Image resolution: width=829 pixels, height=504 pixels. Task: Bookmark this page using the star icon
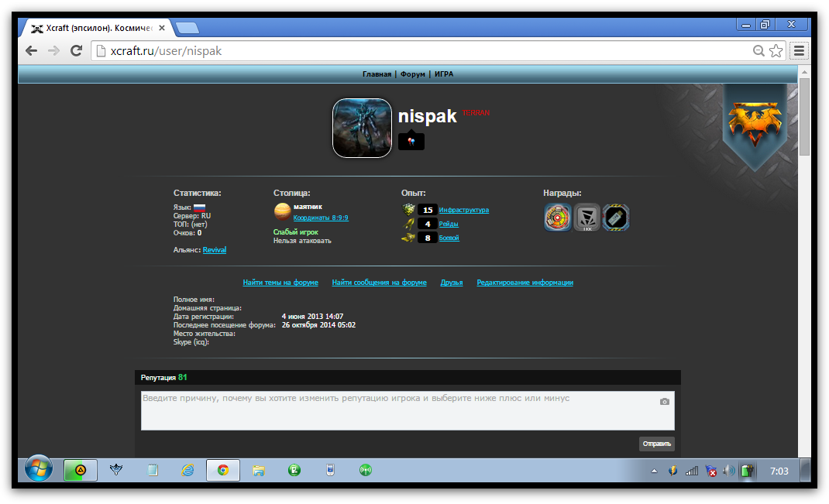pos(776,51)
